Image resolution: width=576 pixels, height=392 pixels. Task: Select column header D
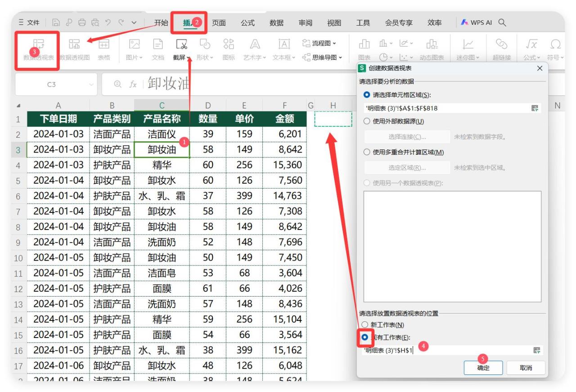tap(207, 105)
